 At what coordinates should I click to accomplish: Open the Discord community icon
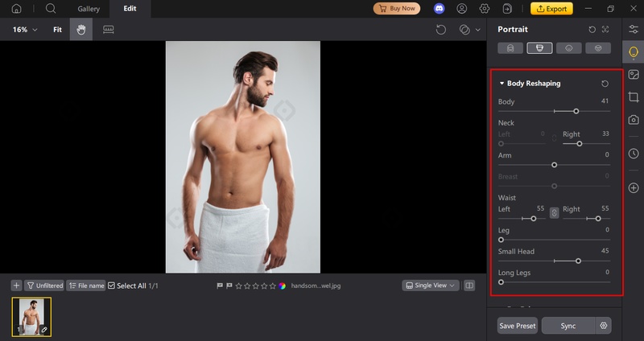pos(439,9)
